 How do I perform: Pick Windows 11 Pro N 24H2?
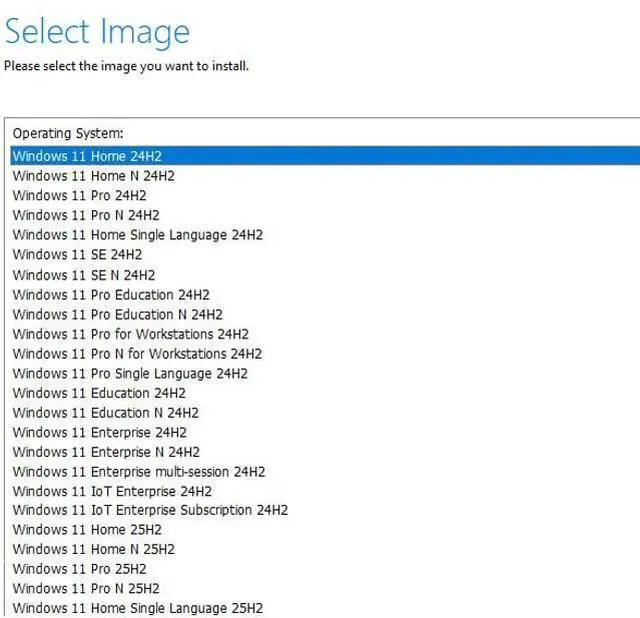pos(86,215)
